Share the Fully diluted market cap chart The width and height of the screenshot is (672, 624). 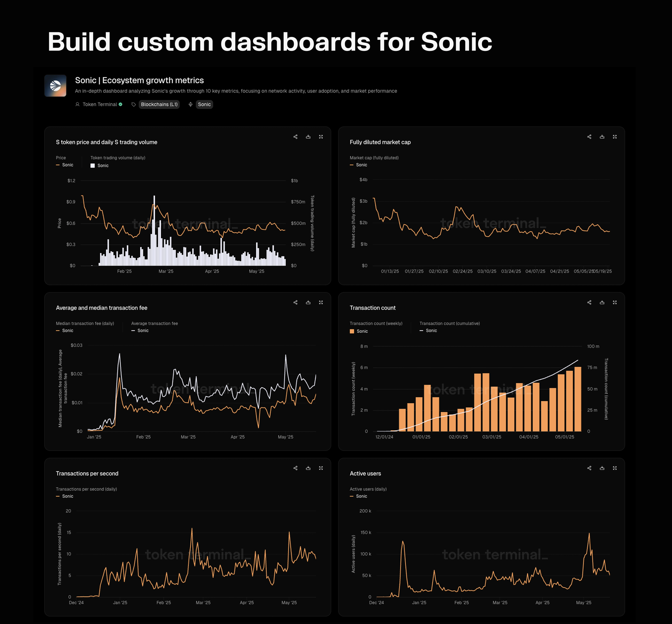click(x=589, y=137)
